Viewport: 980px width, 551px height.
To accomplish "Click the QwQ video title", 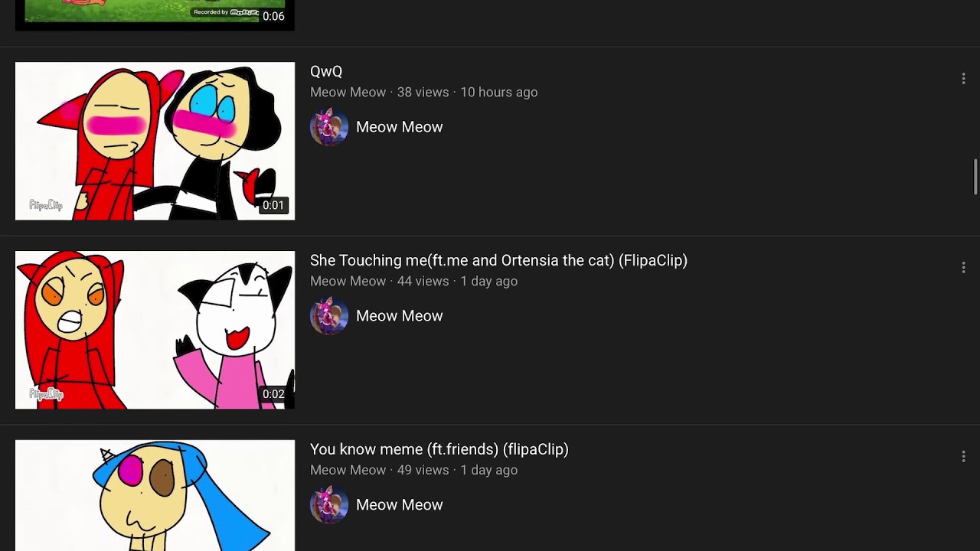I will (x=326, y=71).
